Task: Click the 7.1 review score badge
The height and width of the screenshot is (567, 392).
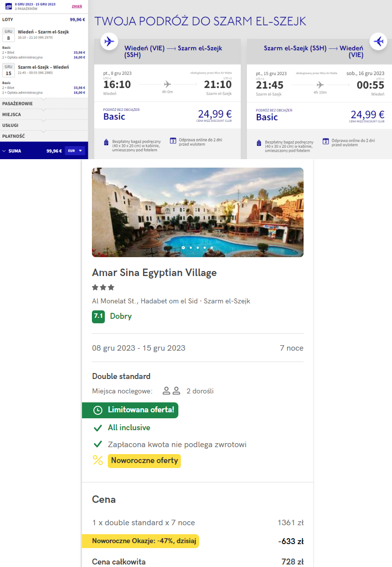Action: (98, 316)
